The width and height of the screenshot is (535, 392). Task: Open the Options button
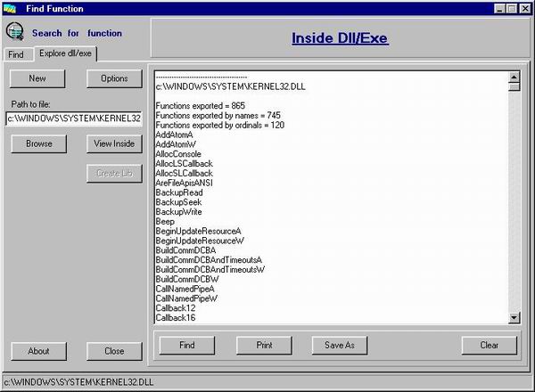click(114, 78)
